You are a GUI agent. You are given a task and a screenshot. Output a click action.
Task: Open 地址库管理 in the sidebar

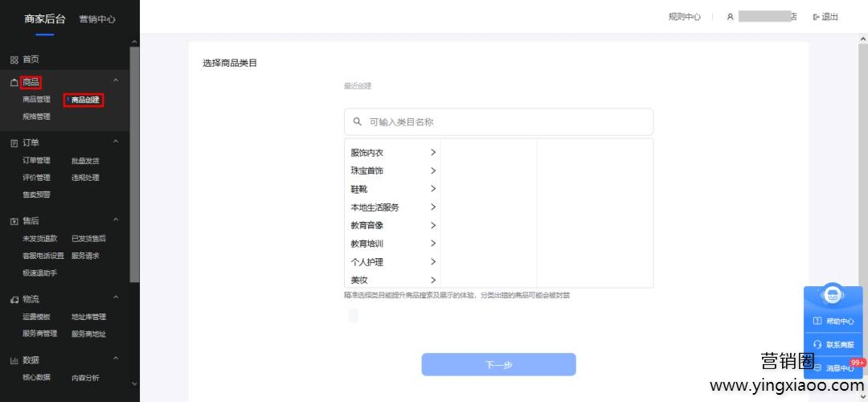pos(88,317)
